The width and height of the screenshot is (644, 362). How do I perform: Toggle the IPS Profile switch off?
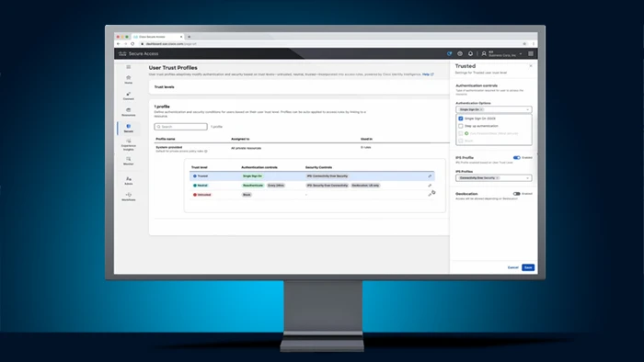pos(517,157)
